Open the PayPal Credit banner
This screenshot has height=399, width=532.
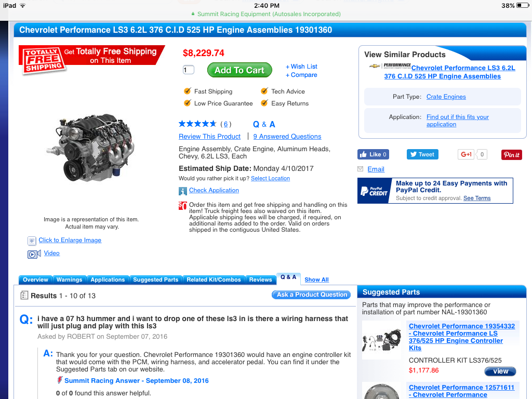(435, 191)
